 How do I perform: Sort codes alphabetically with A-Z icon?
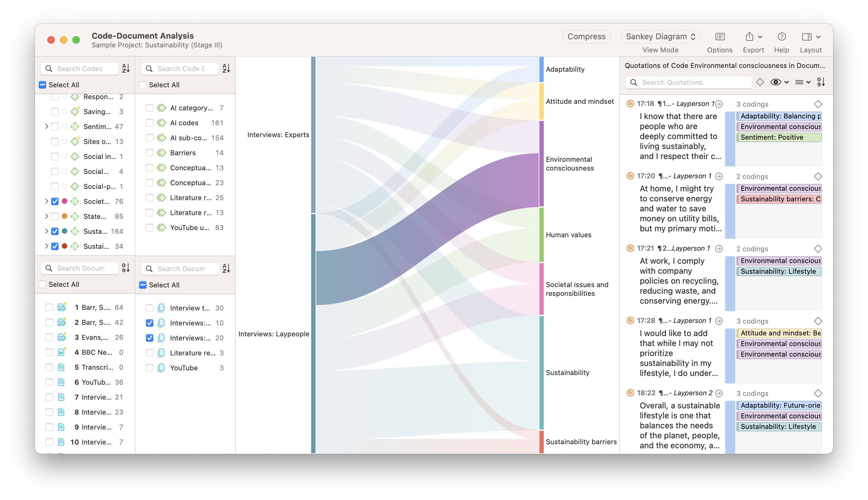point(126,68)
